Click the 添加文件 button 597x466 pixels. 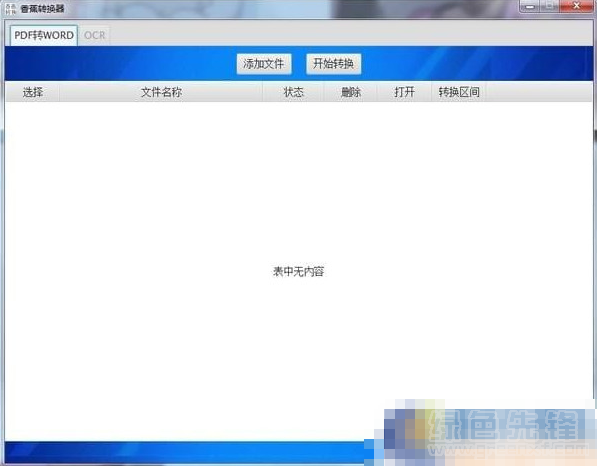264,64
